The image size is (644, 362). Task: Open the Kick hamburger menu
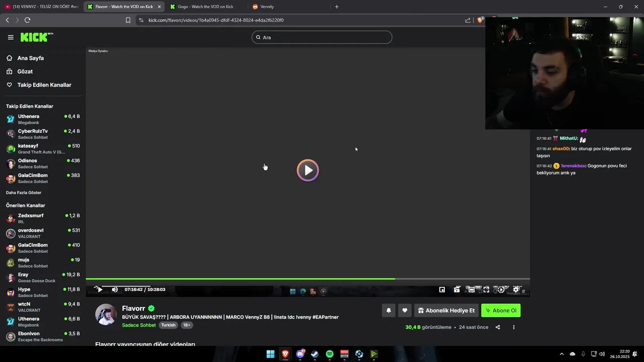(11, 37)
